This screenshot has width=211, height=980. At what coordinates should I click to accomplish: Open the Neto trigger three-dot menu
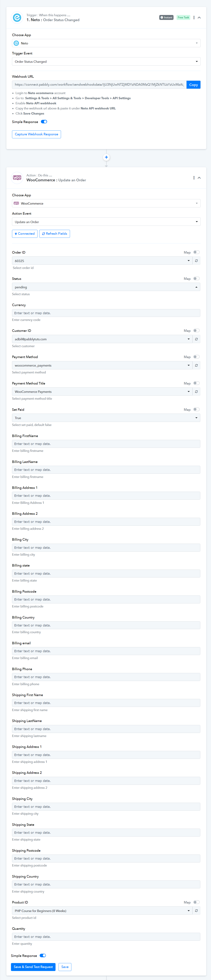(x=194, y=17)
